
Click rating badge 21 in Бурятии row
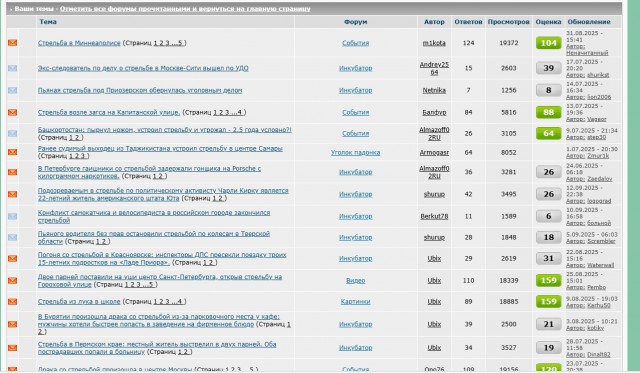pos(549,324)
